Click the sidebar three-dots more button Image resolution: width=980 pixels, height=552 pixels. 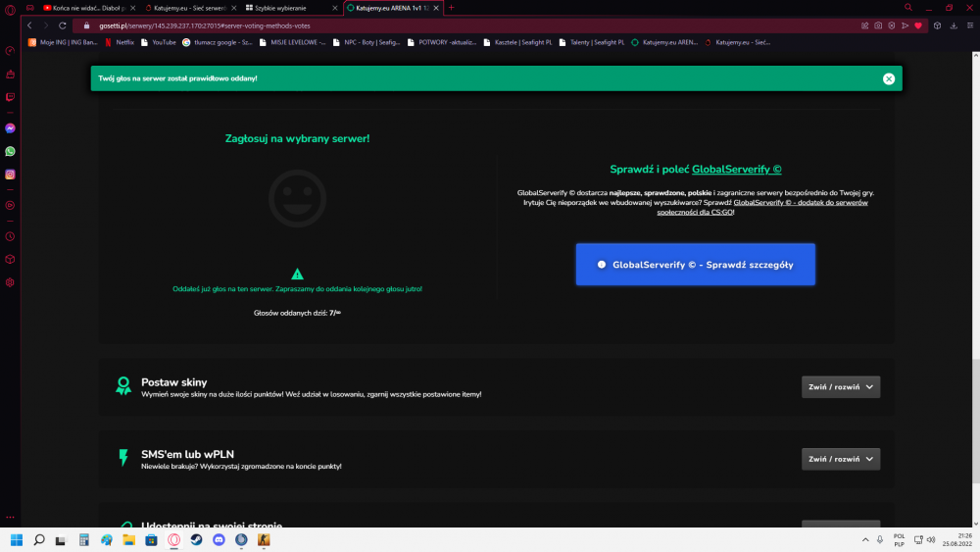tap(10, 517)
